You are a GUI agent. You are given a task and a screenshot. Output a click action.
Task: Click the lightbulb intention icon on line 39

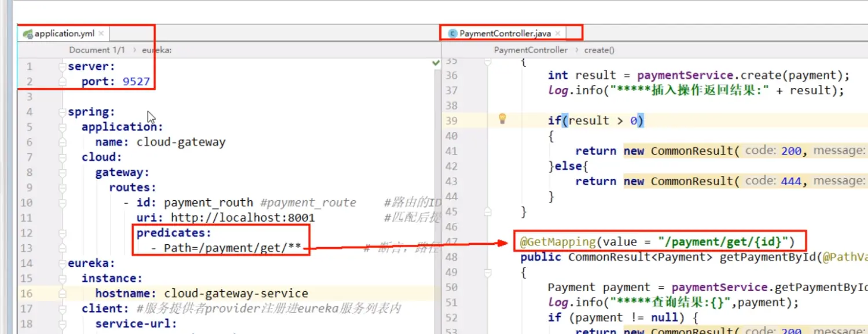tap(502, 119)
